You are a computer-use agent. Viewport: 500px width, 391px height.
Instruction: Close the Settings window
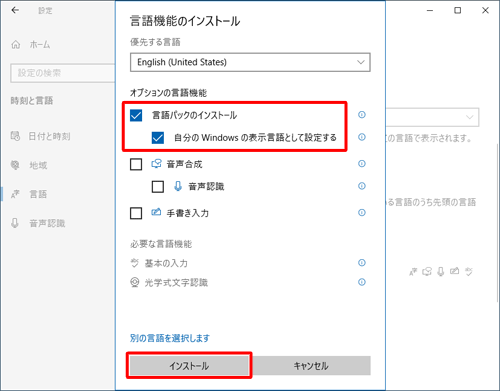point(485,10)
